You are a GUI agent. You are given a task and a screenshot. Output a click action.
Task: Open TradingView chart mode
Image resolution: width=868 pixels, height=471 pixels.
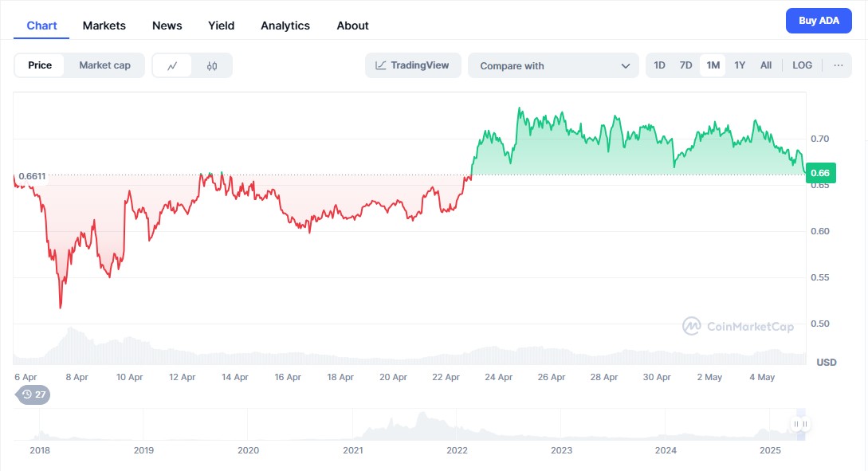[413, 65]
